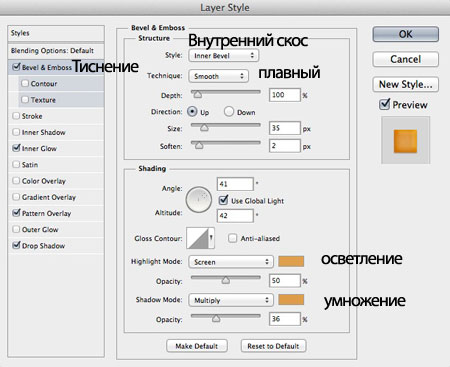Click the Size slider handle

204,128
